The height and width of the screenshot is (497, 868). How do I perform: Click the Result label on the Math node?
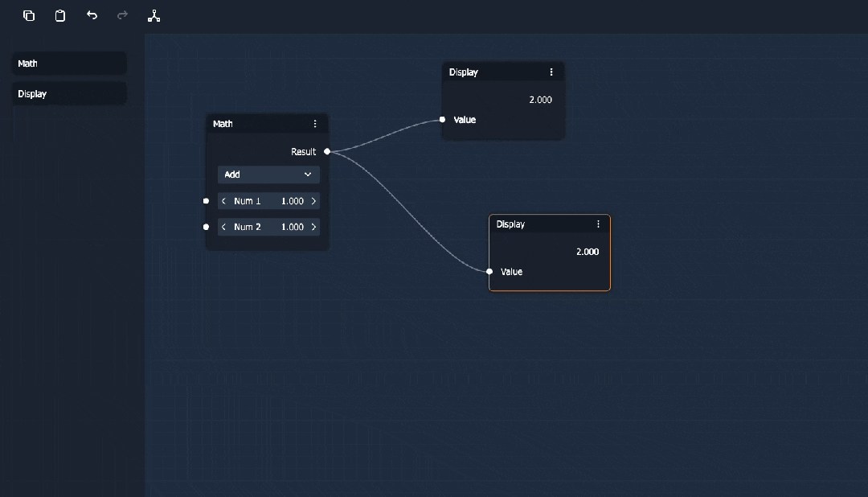303,152
